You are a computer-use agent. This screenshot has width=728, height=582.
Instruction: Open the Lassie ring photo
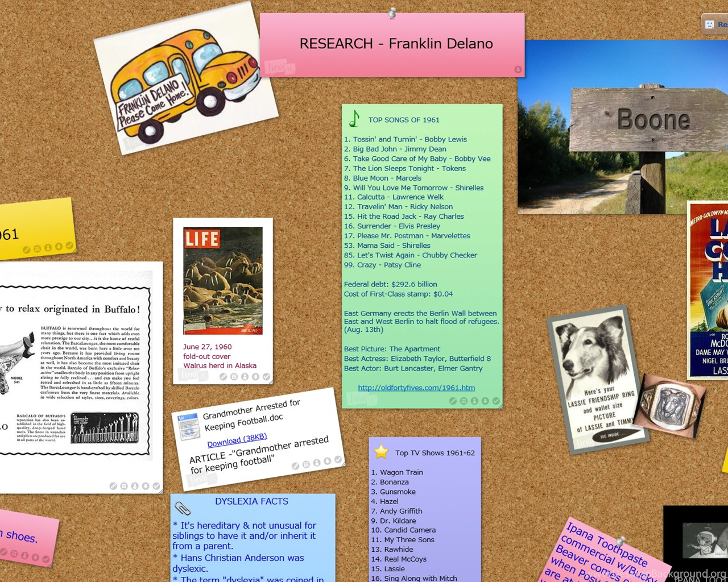[670, 406]
